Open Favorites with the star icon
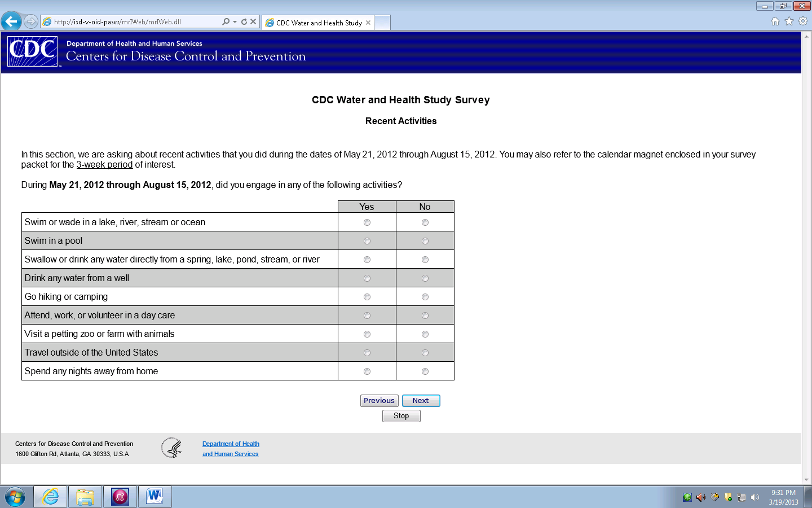 click(789, 21)
